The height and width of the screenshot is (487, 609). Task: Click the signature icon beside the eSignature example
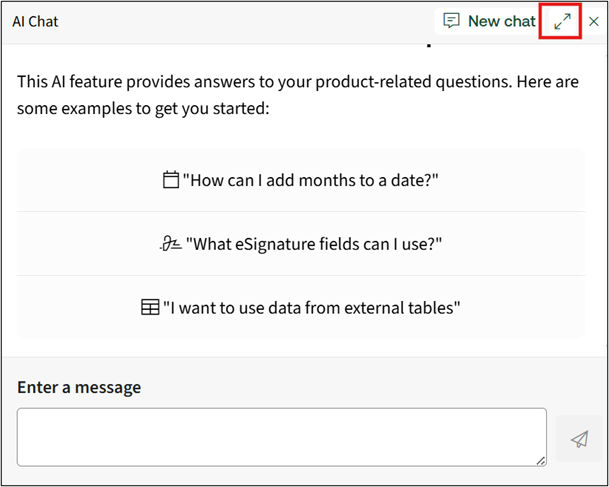170,244
